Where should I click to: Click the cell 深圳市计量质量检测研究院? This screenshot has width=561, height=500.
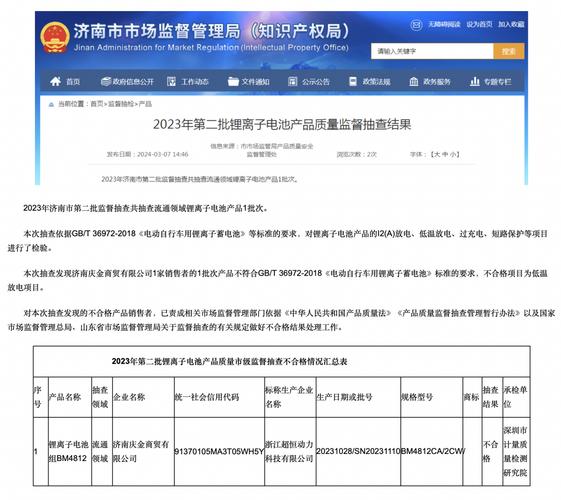coord(515,451)
